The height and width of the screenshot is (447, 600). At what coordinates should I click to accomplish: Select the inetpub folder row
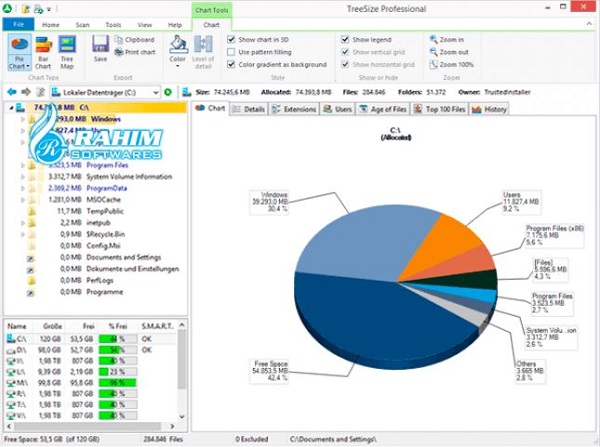coord(98,223)
